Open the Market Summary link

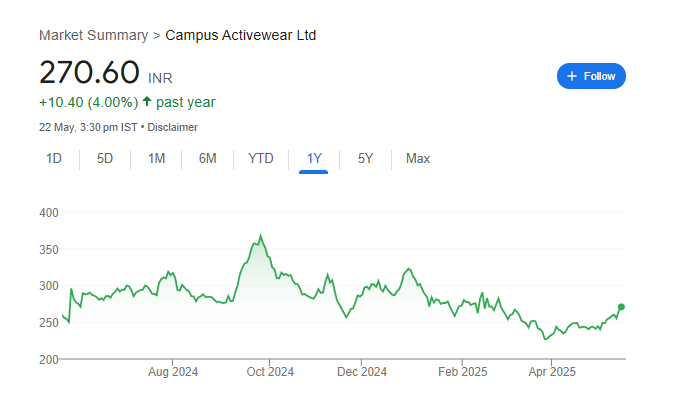click(x=93, y=35)
